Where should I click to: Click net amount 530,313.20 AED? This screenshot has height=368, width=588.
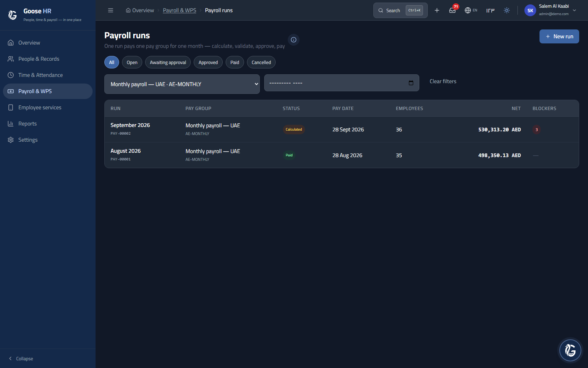(499, 130)
